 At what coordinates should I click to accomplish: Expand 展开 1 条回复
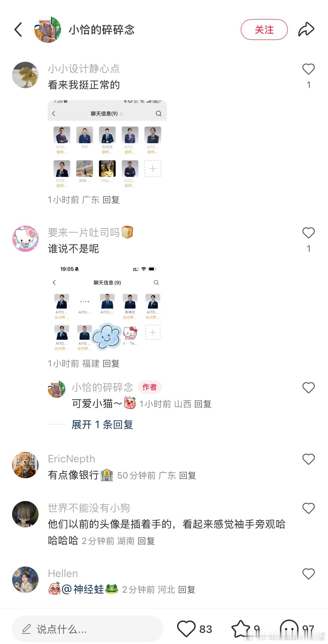(x=102, y=425)
